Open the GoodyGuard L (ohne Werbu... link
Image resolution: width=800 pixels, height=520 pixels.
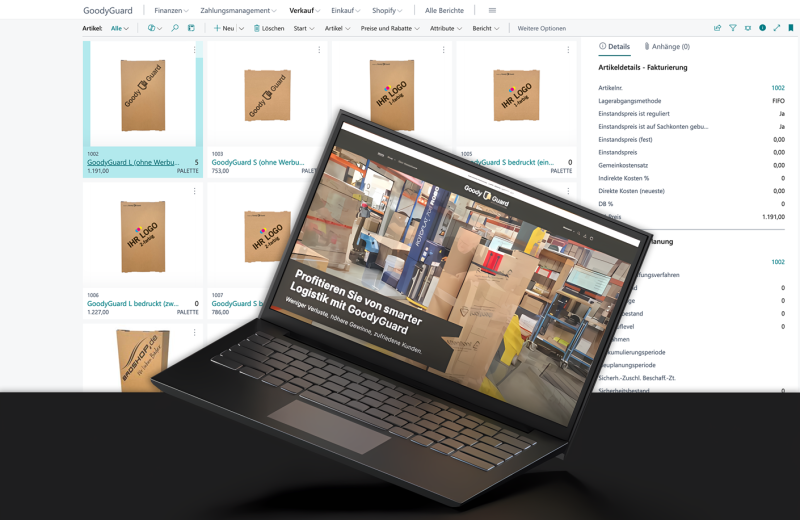[133, 162]
